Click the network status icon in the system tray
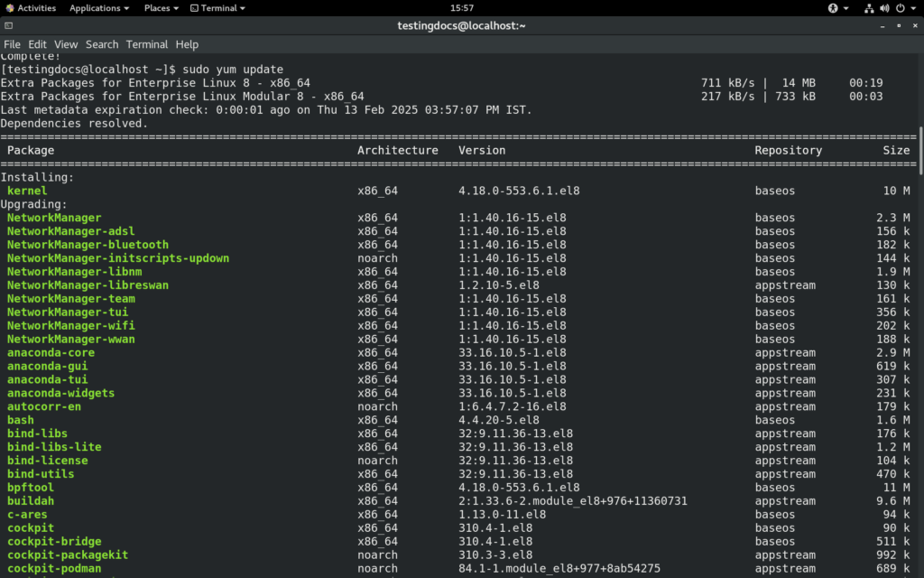This screenshot has width=924, height=578. click(x=869, y=8)
